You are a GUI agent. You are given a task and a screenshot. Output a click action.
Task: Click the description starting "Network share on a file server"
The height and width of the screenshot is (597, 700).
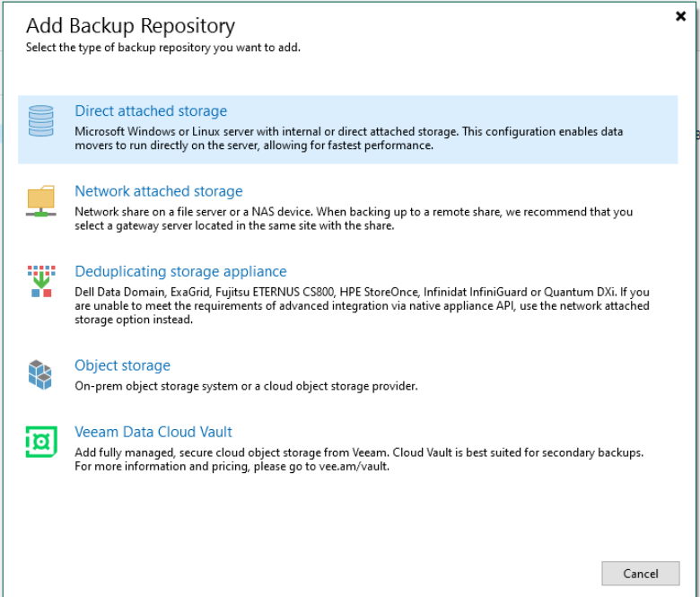click(354, 219)
